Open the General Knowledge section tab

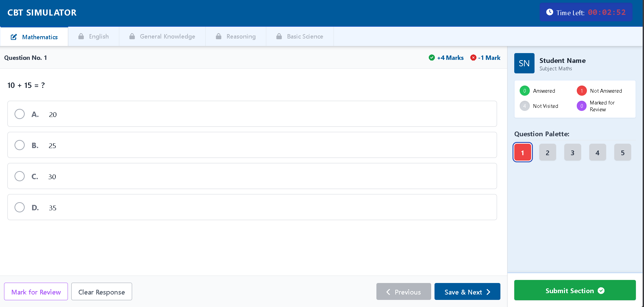pyautogui.click(x=162, y=37)
